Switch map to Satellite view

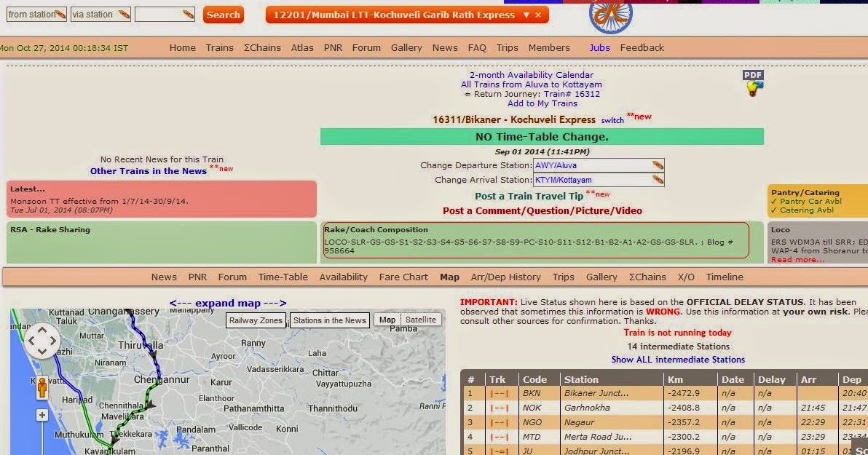(x=421, y=320)
